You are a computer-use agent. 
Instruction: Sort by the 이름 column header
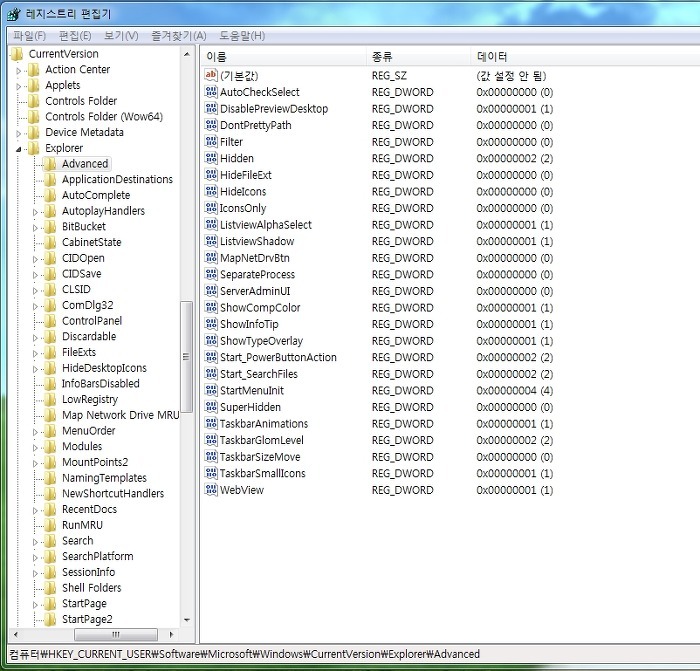pyautogui.click(x=283, y=57)
